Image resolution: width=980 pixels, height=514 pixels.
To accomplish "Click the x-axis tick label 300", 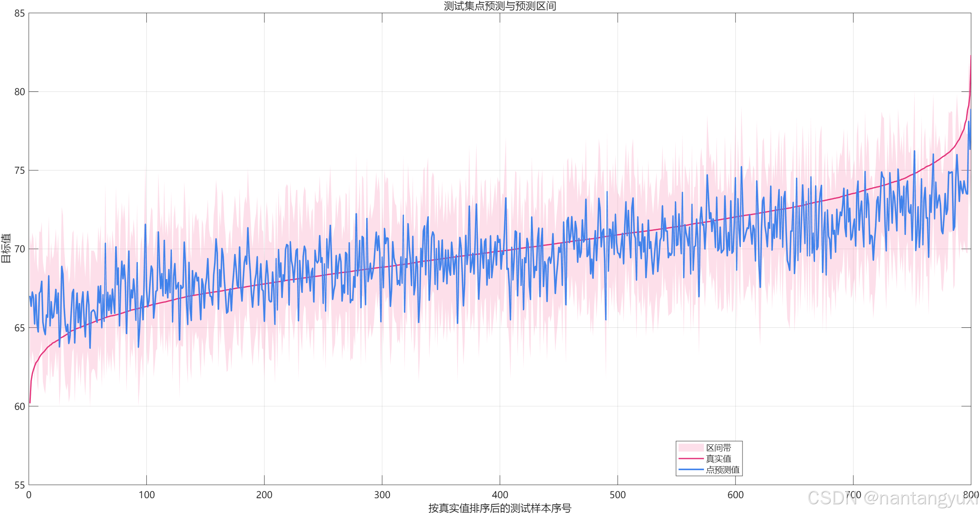I will pyautogui.click(x=382, y=495).
